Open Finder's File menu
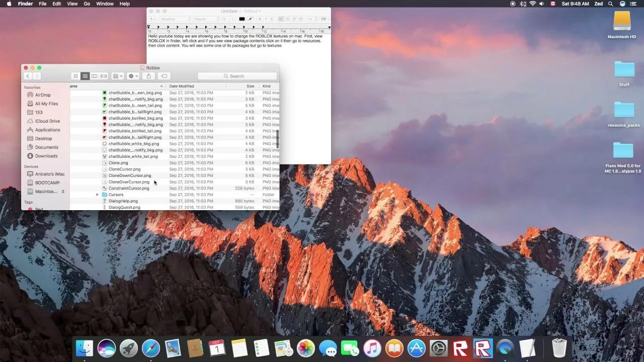Image resolution: width=644 pixels, height=362 pixels. (x=43, y=4)
